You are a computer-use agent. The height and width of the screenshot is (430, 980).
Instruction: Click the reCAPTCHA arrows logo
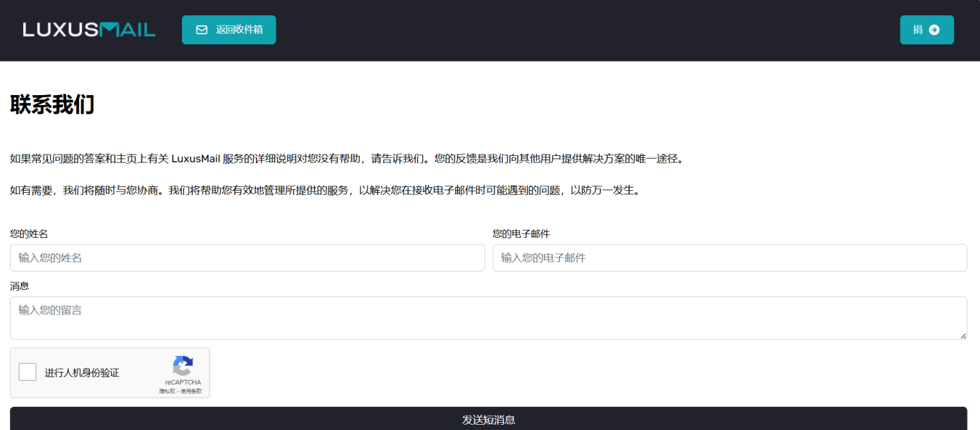(x=183, y=366)
